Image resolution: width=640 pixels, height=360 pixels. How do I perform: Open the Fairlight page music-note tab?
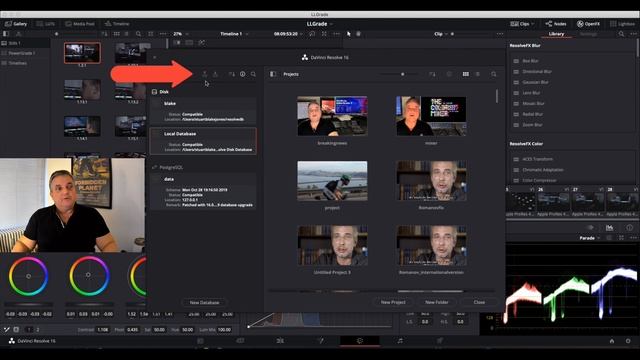(x=400, y=340)
